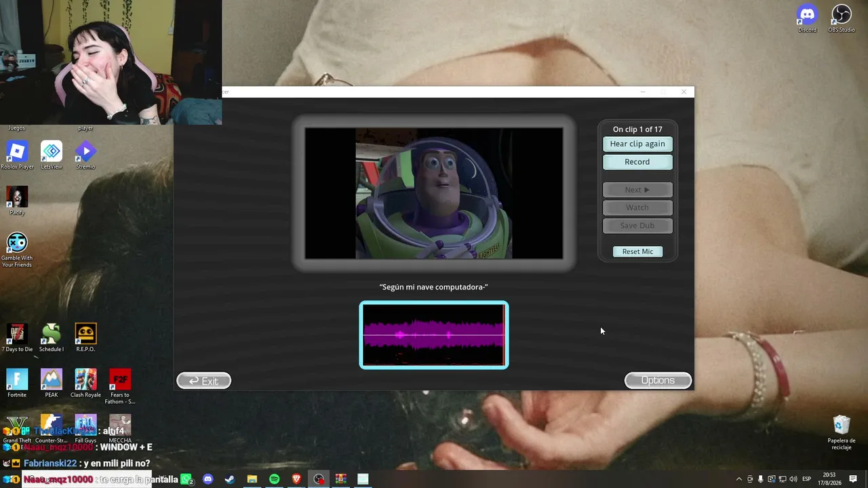Open the Options menu
This screenshot has height=488, width=868.
point(658,380)
